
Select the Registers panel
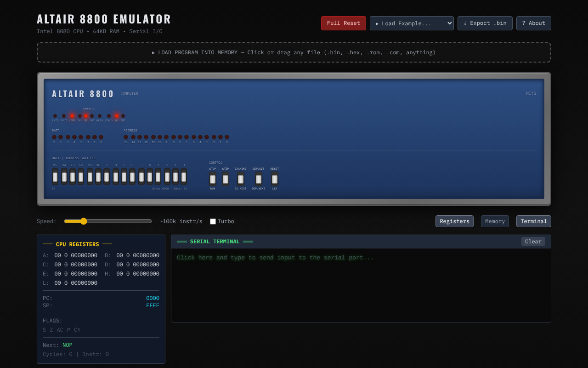[454, 221]
